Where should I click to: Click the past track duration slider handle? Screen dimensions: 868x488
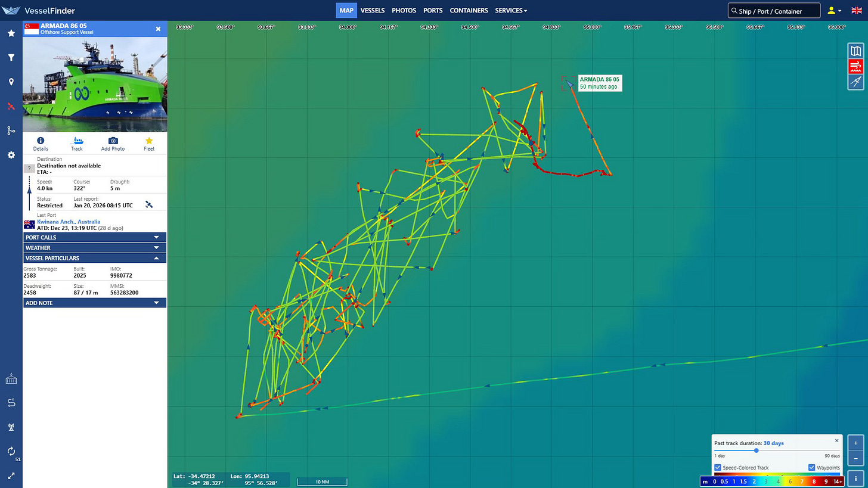click(756, 450)
